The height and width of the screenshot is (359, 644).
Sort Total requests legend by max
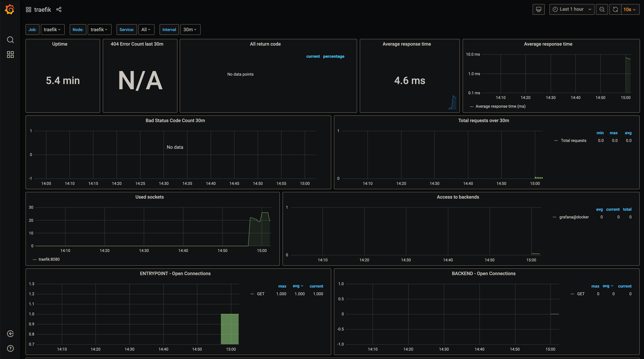click(x=613, y=133)
